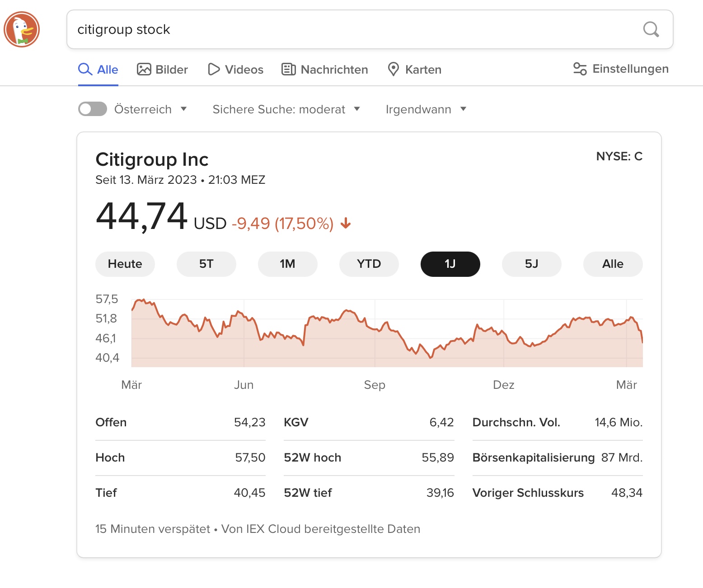Click the Citigroup stock price chart
The width and height of the screenshot is (703, 588).
point(387,333)
